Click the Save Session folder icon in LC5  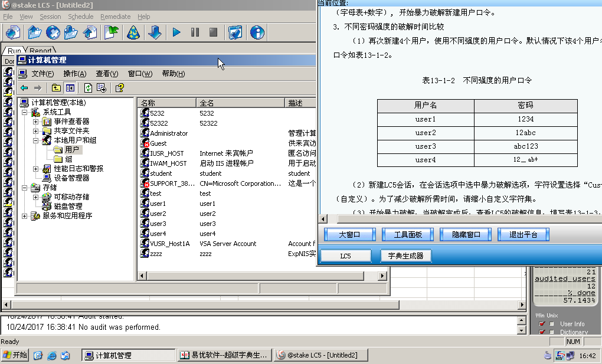coord(71,32)
